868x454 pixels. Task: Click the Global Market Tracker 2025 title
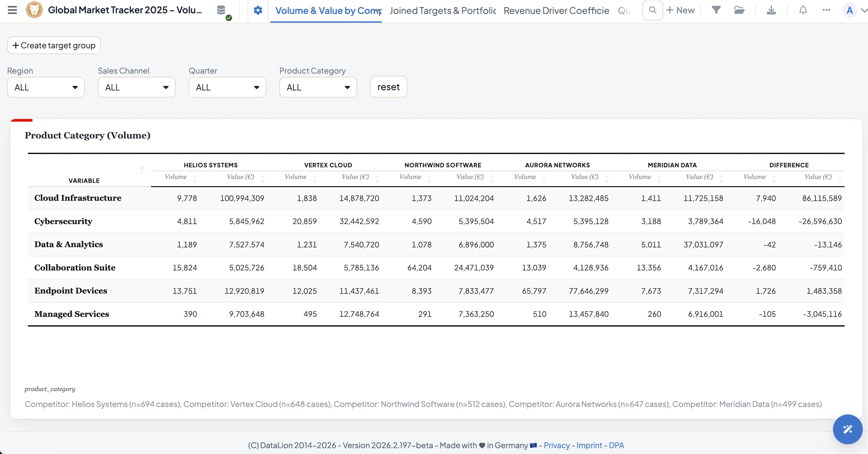[125, 10]
